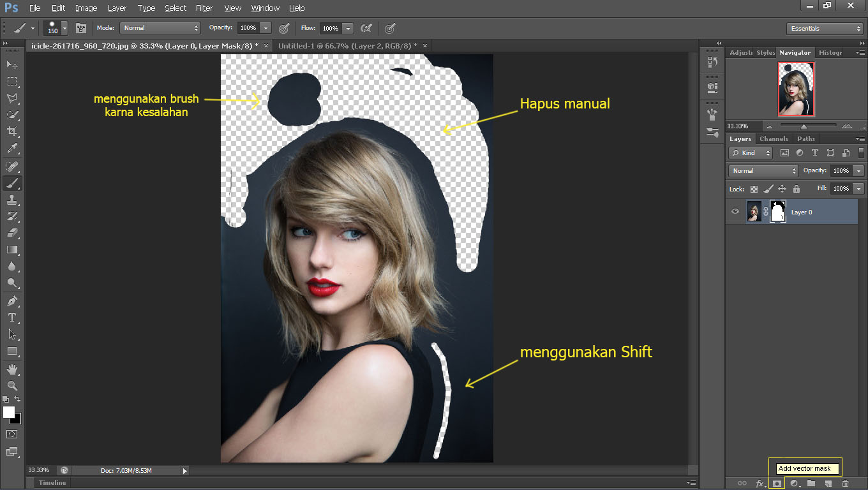The width and height of the screenshot is (868, 490).
Task: Select the Rectangle shape tool
Action: pyautogui.click(x=12, y=351)
